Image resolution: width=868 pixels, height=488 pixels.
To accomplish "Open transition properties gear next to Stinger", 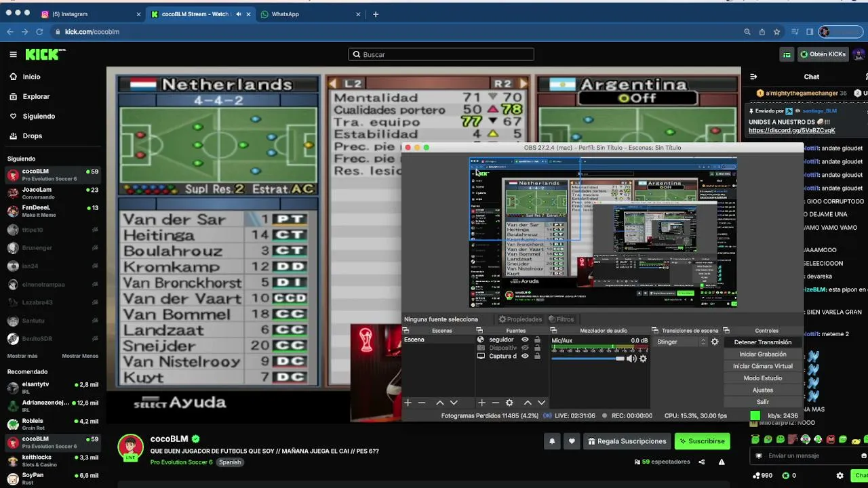I will pos(715,342).
